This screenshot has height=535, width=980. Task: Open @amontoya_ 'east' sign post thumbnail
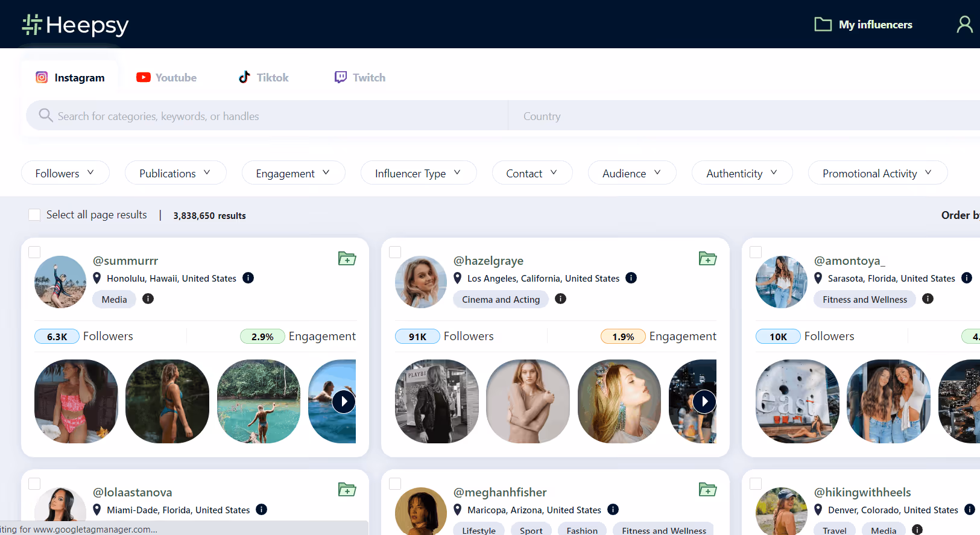(x=797, y=402)
